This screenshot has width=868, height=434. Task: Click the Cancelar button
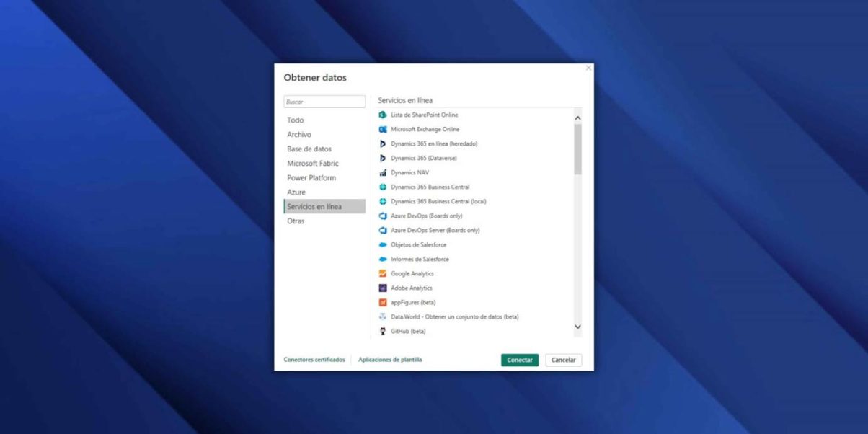[x=563, y=360]
